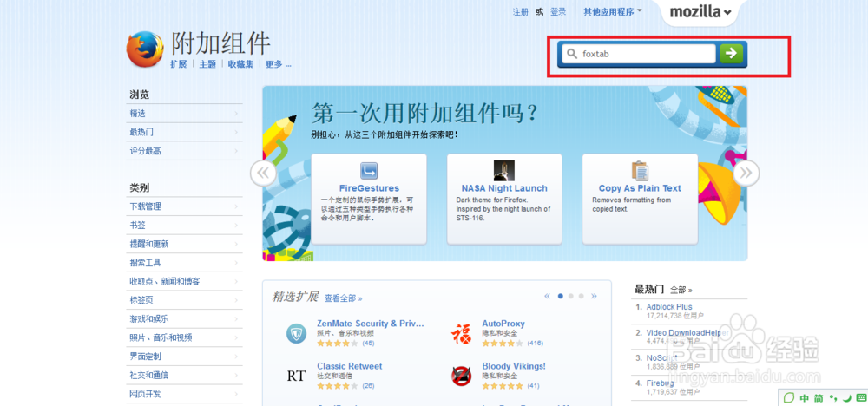Select the third featured pagination dot
The height and width of the screenshot is (406, 868).
581,296
